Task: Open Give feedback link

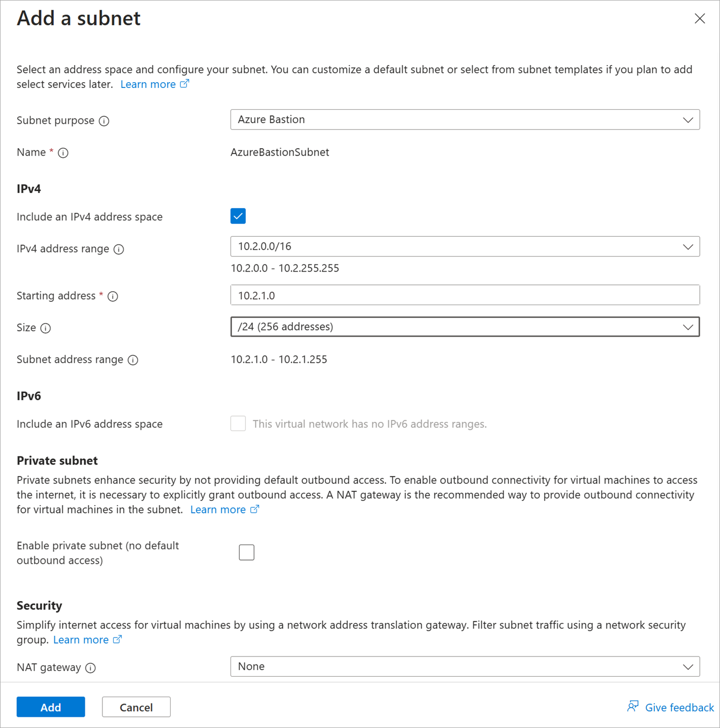Action: click(x=679, y=708)
